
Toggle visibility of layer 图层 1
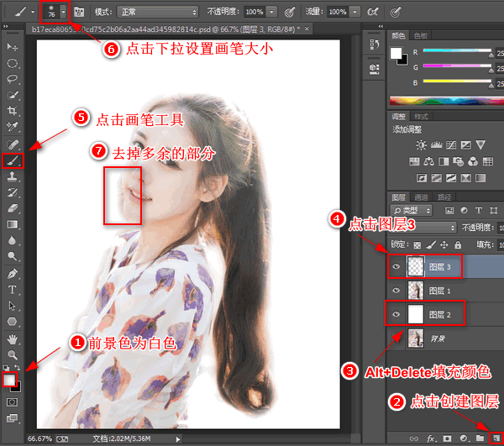(x=397, y=291)
